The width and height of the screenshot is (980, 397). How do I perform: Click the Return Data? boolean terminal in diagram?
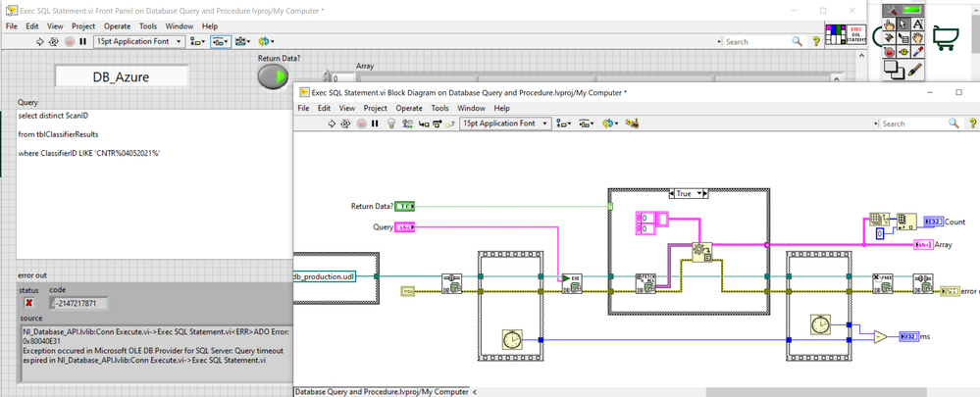[x=402, y=206]
